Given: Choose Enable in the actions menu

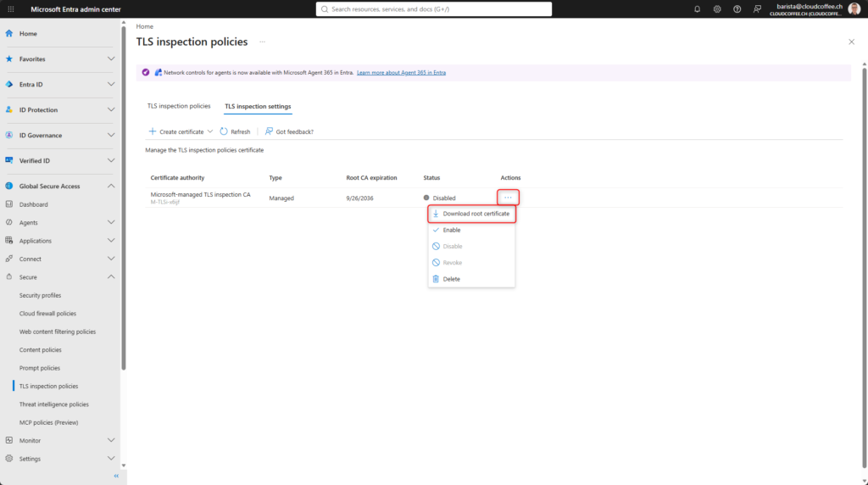Looking at the screenshot, I should [471, 230].
